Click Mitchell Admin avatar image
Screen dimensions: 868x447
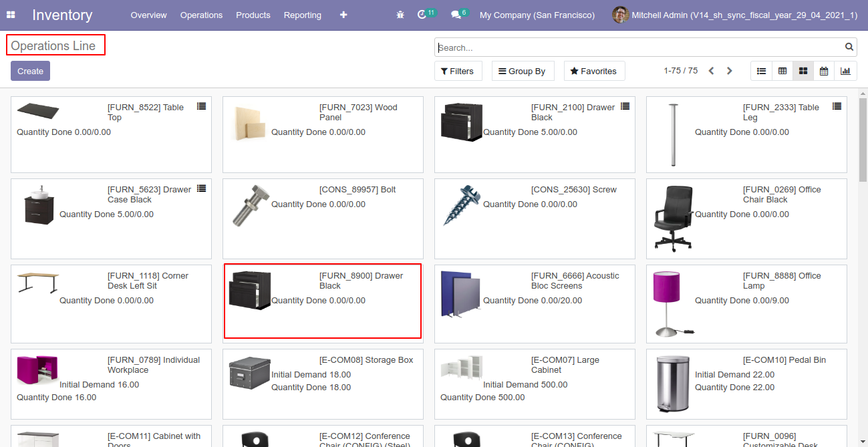(x=620, y=15)
